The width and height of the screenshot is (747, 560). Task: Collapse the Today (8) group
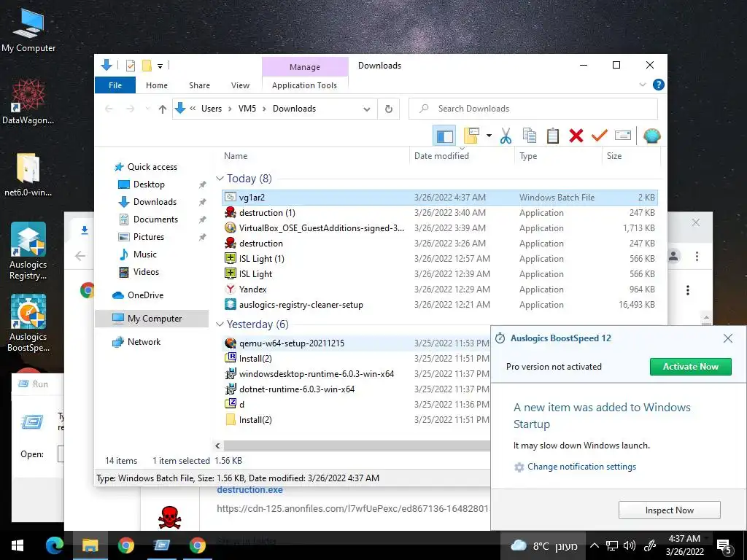220,179
